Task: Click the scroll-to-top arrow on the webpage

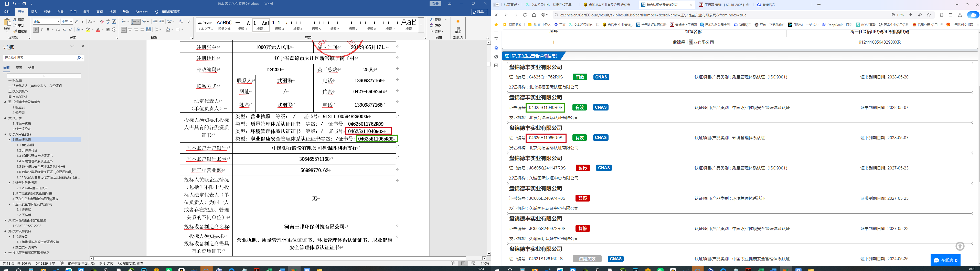Action: 960,246
